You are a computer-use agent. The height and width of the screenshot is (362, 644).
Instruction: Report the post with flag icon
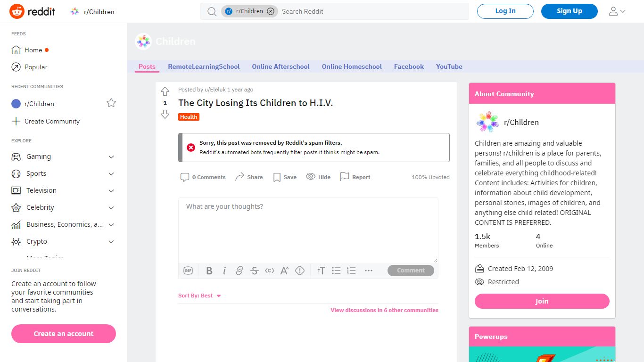pos(345,177)
